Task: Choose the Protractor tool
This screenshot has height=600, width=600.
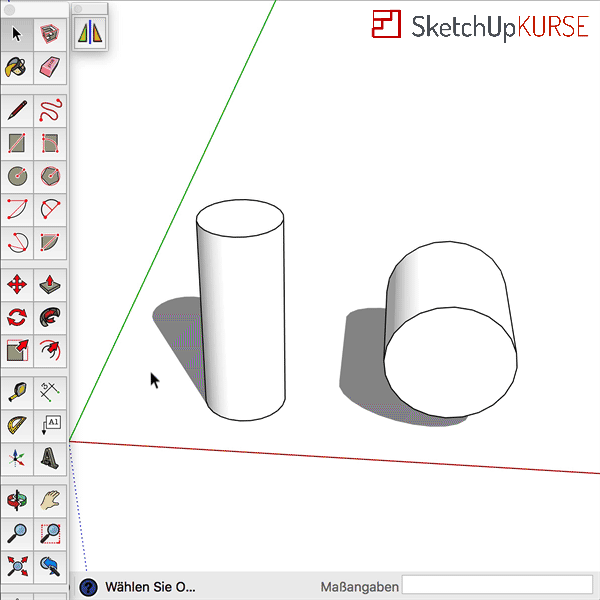Action: [17, 426]
